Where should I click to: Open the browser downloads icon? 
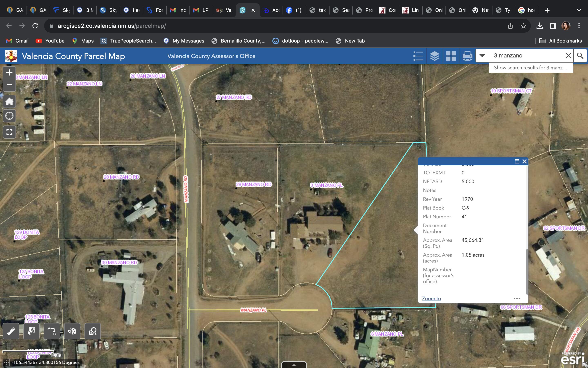[x=540, y=26]
